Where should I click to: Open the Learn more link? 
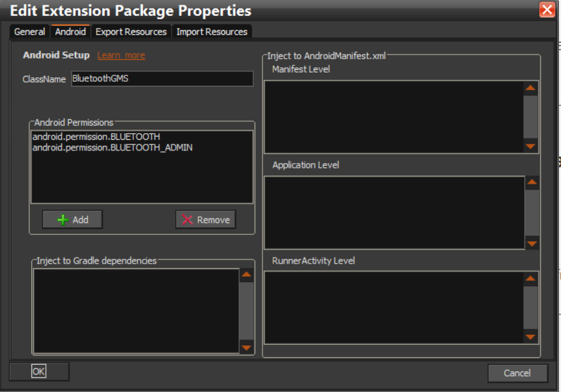(x=121, y=55)
